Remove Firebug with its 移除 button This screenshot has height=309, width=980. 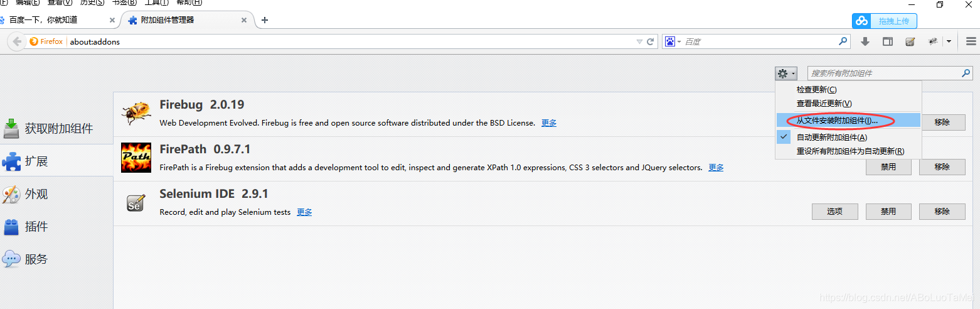click(942, 122)
